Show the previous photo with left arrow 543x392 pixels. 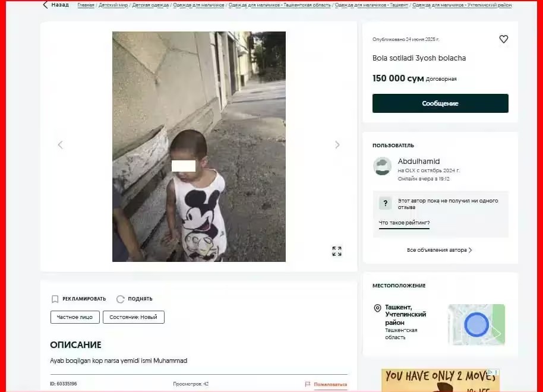[x=60, y=145]
